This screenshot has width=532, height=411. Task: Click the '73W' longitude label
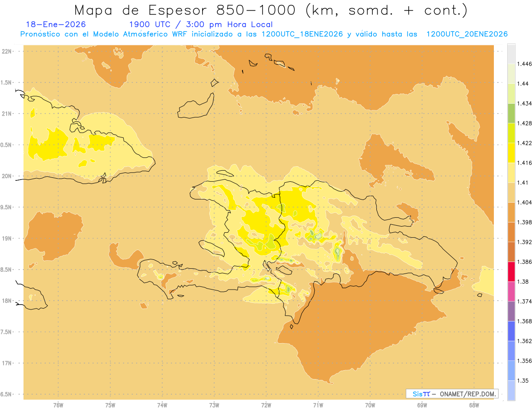click(214, 405)
